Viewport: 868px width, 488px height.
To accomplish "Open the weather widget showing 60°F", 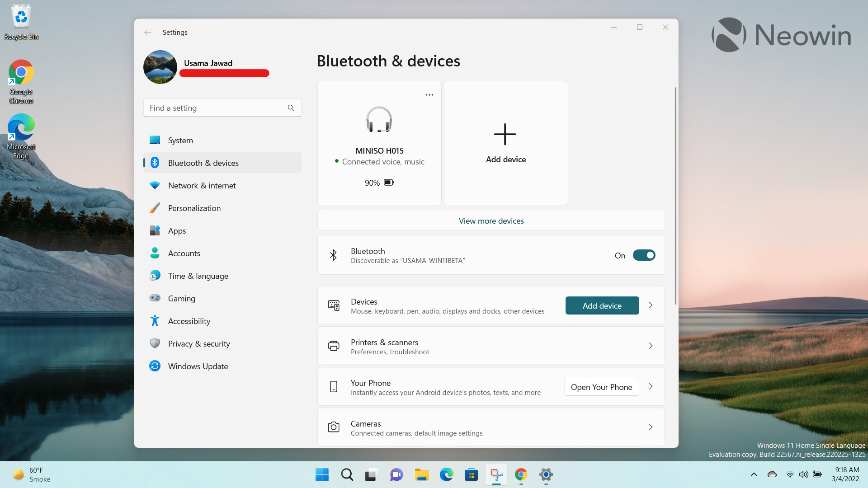I will coord(32,474).
